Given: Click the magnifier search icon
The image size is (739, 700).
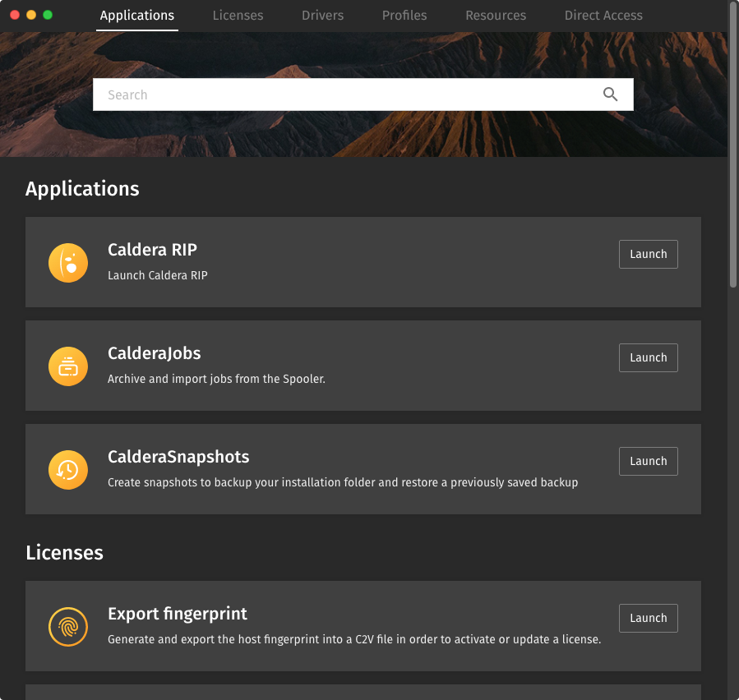Looking at the screenshot, I should click(610, 94).
